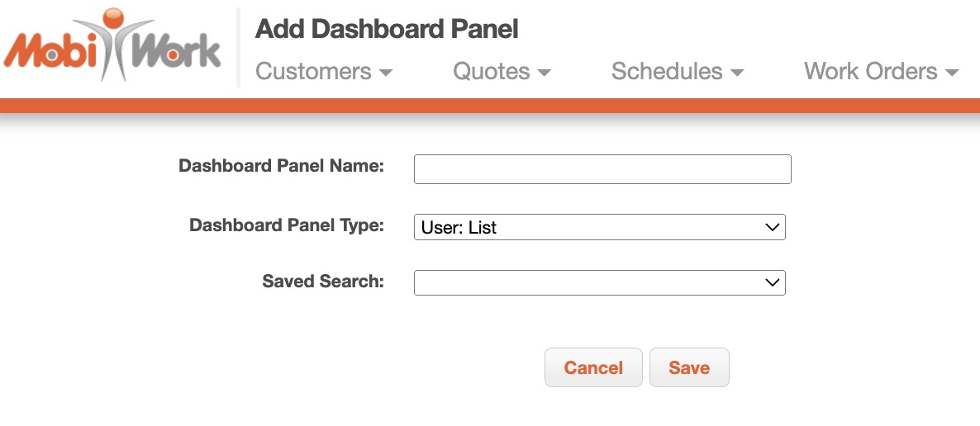Click the caret arrow beside Customers
The height and width of the screenshot is (426, 980).
385,73
